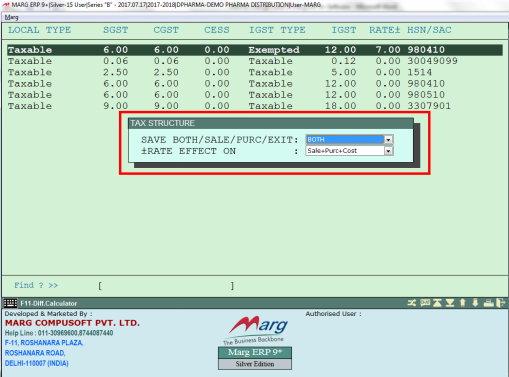Click the down arrow icon in status bar
This screenshot has width=509, height=377.
(475, 303)
